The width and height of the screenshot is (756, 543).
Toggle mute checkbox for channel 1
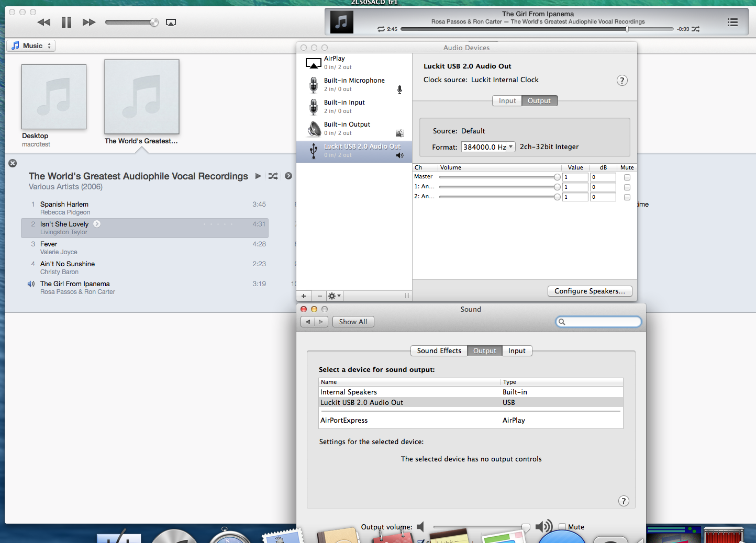[627, 187]
